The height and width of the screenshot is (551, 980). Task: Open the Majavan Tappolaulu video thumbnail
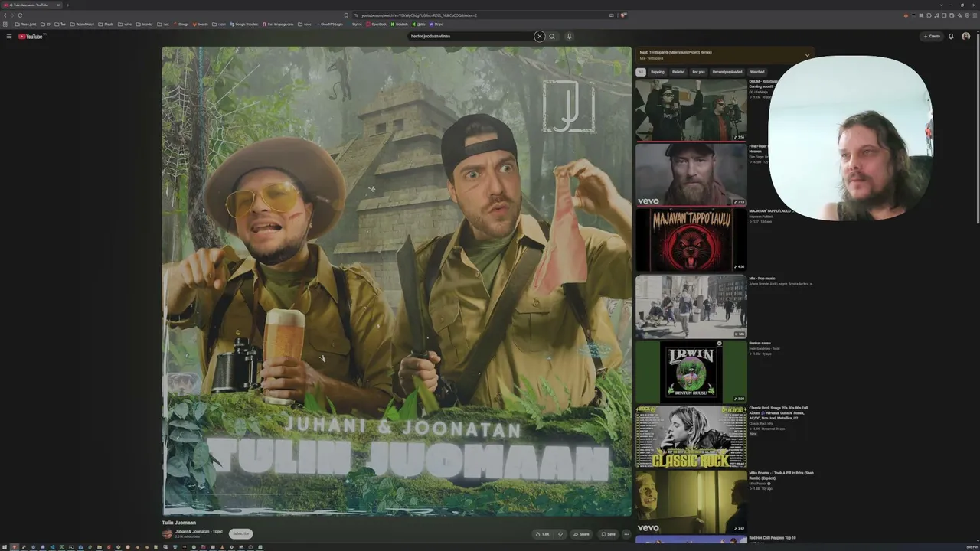click(x=691, y=240)
